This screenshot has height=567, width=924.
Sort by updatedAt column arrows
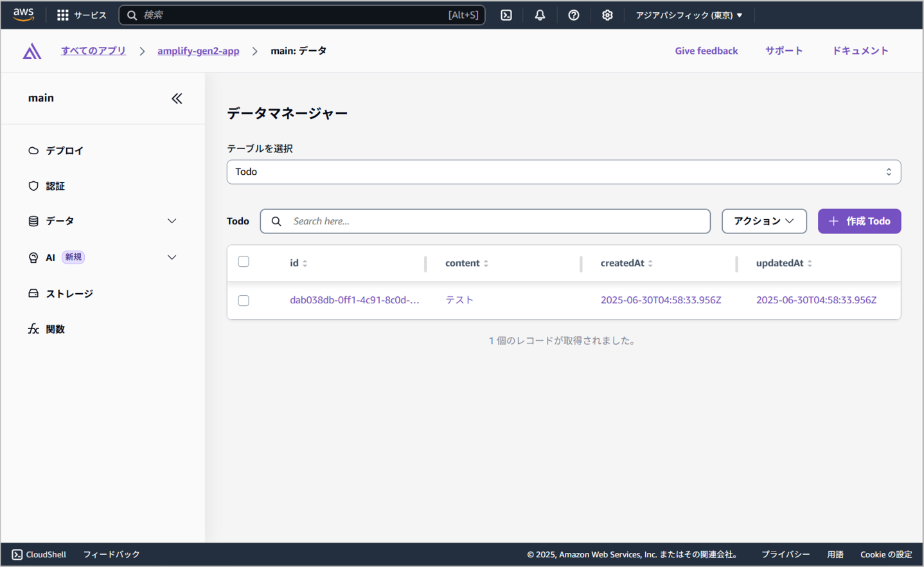coord(810,264)
